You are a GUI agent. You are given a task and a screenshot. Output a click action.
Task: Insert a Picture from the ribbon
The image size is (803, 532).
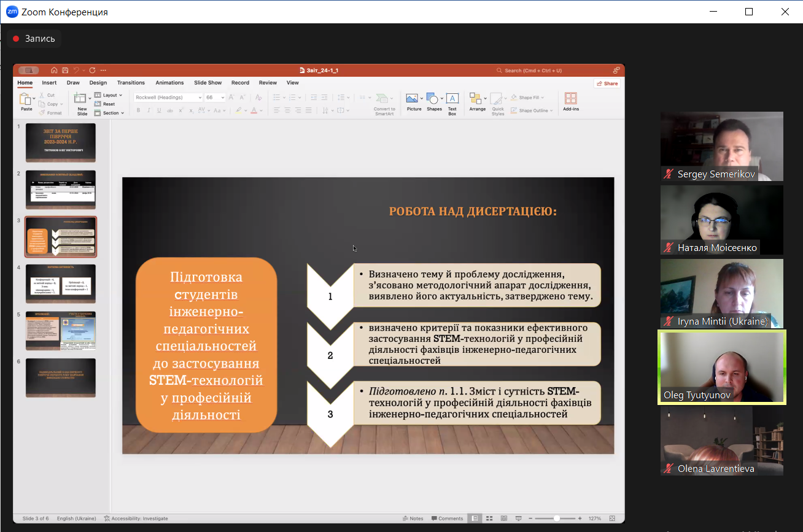(x=414, y=101)
